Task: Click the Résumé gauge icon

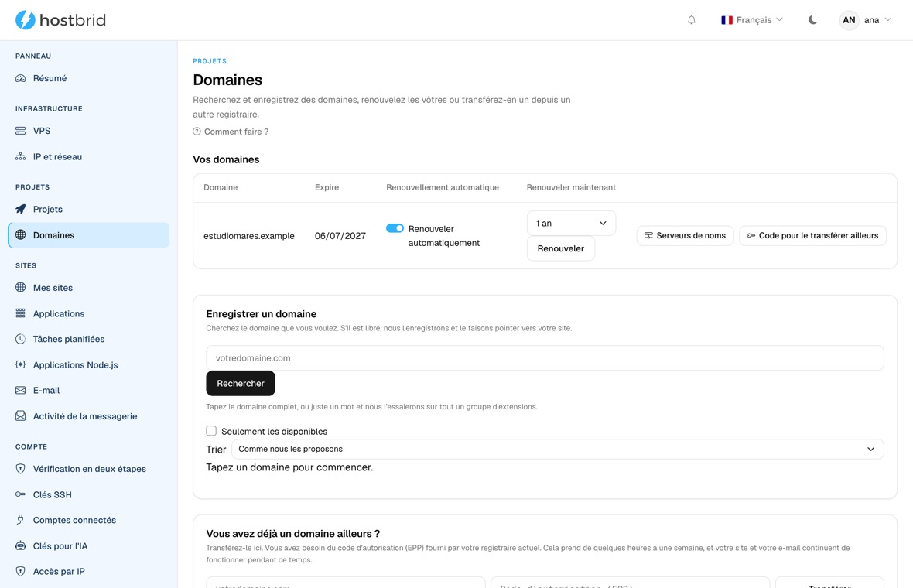Action: [20, 78]
